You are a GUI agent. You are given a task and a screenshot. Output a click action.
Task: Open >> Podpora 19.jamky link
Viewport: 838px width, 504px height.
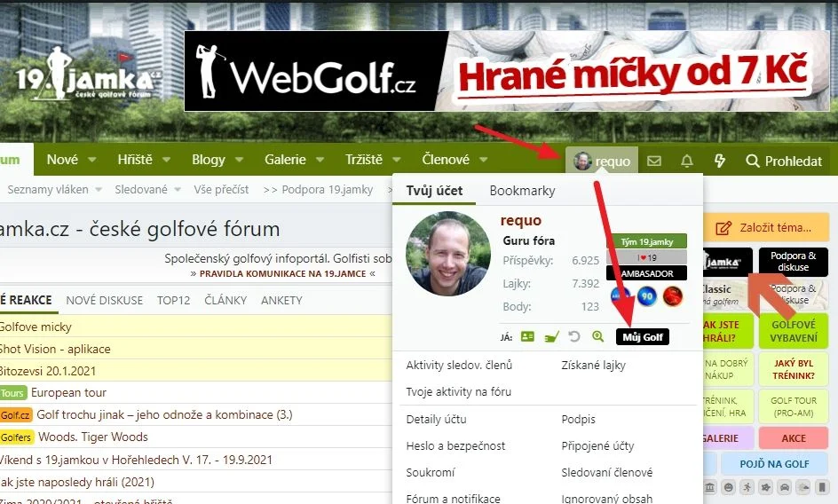click(318, 189)
